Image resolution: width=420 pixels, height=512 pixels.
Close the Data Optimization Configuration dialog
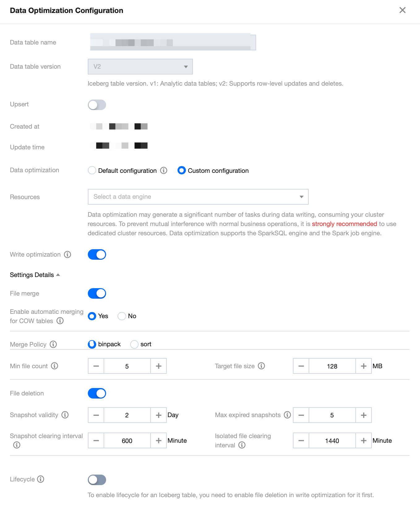pyautogui.click(x=402, y=10)
